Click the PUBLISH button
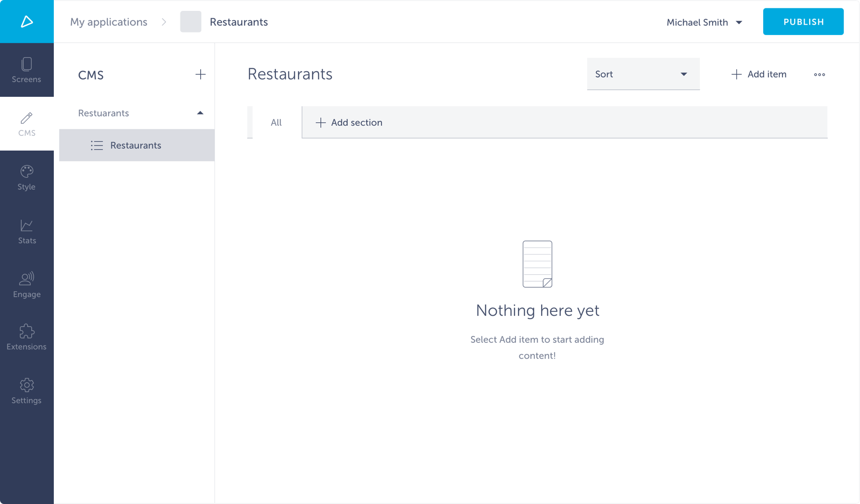The height and width of the screenshot is (504, 860). tap(803, 22)
